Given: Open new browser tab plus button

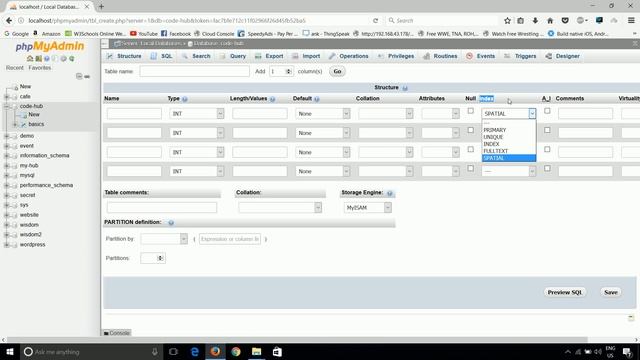Looking at the screenshot, I should pyautogui.click(x=101, y=7).
